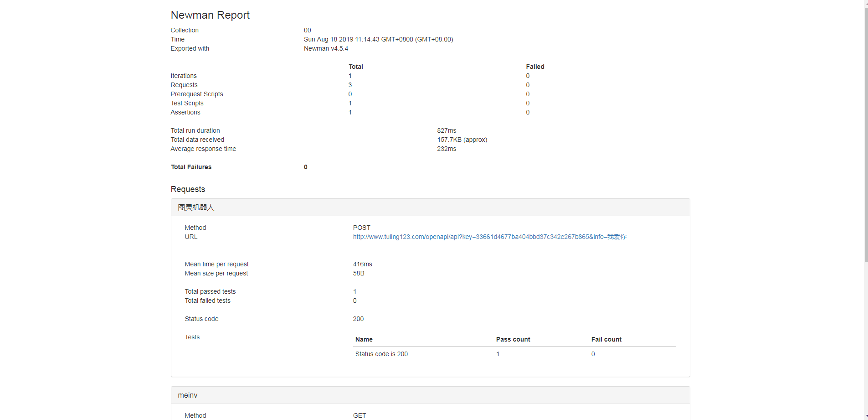Click the URL label in 图灵机器人 panel
This screenshot has height=420, width=868.
click(191, 237)
